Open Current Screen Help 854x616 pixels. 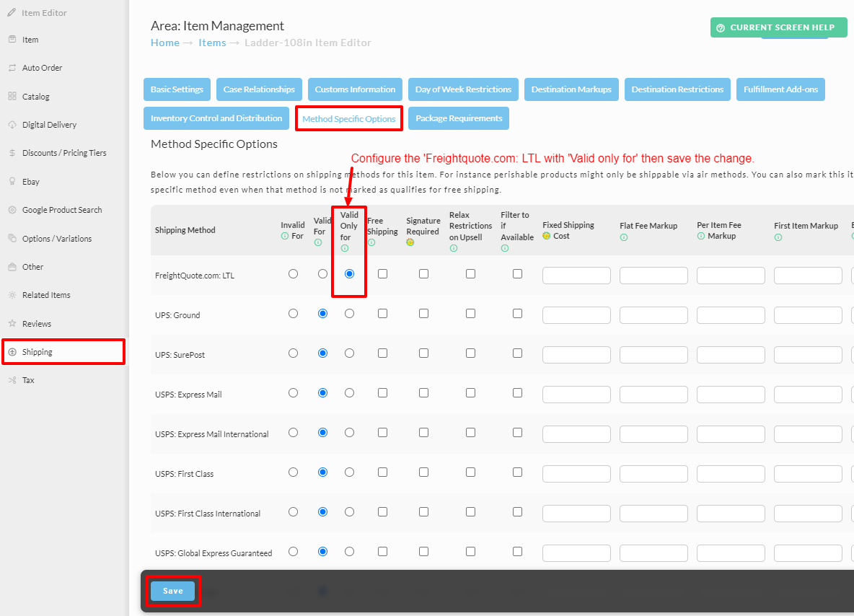point(778,27)
